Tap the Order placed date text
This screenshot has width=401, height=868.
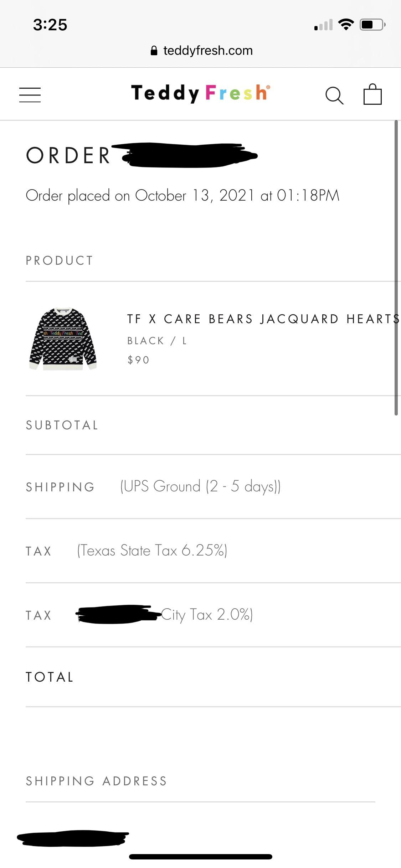[x=182, y=195]
